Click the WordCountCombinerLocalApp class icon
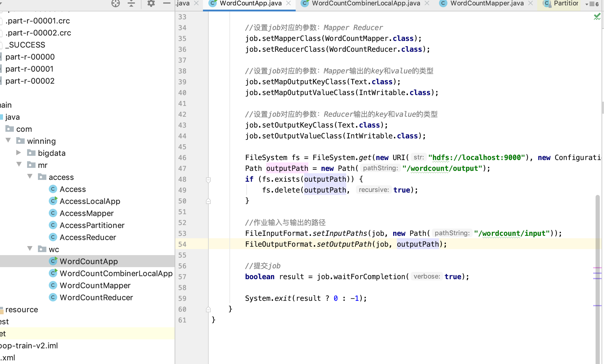The width and height of the screenshot is (604, 364). click(53, 273)
